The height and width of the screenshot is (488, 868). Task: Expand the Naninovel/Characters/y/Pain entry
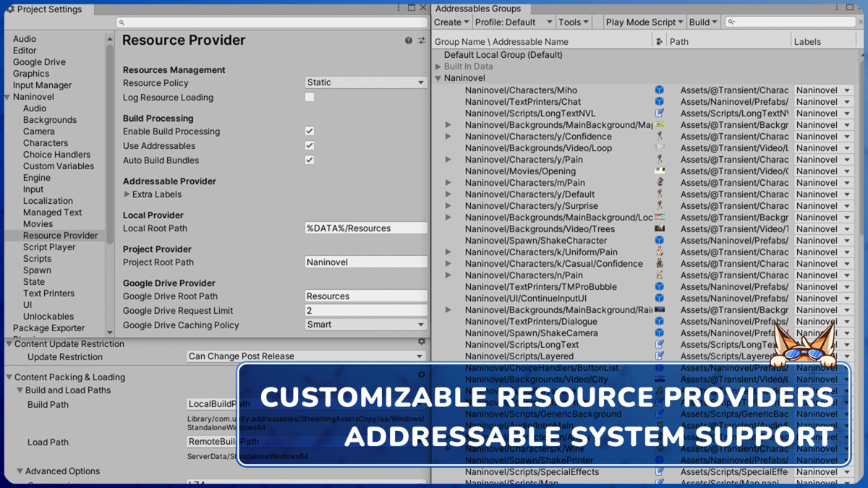(448, 160)
